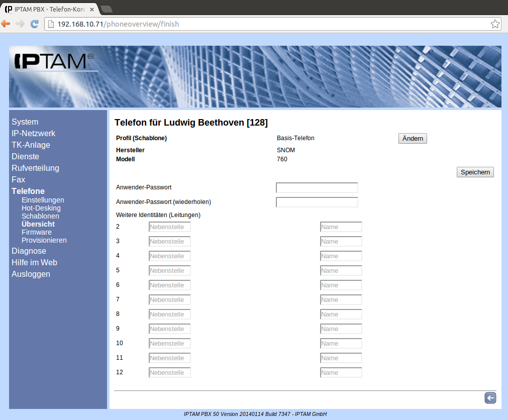
Task: Click Name field for line 5
Action: coord(341,270)
